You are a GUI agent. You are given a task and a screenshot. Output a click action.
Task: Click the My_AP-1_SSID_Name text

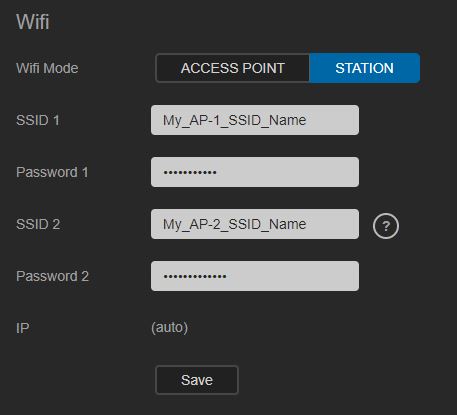[x=234, y=120]
